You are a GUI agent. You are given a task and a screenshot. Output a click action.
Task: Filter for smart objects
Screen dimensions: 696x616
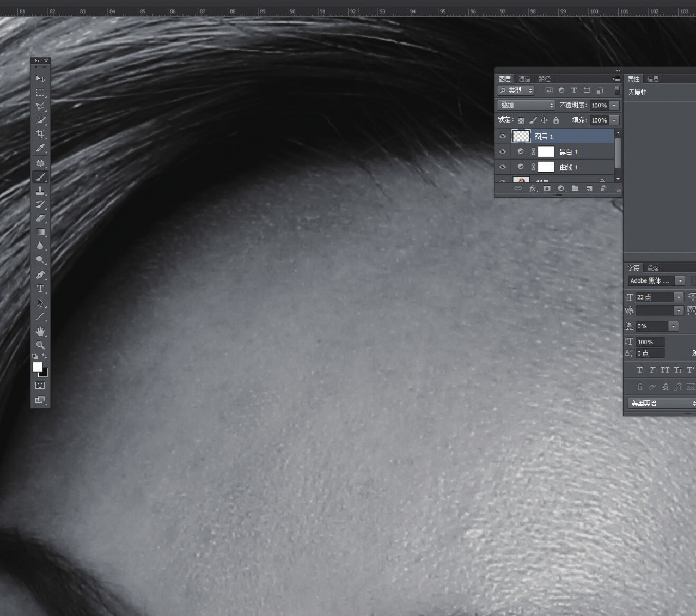[600, 90]
